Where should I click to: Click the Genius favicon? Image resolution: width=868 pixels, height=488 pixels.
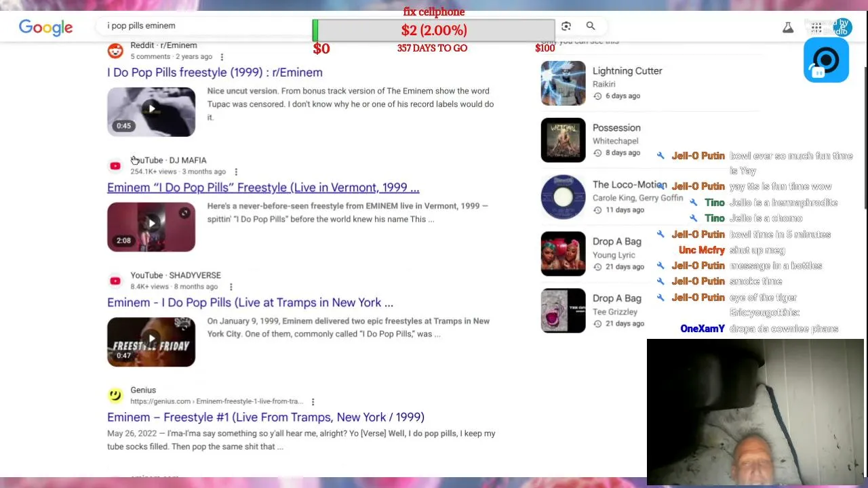(x=115, y=395)
